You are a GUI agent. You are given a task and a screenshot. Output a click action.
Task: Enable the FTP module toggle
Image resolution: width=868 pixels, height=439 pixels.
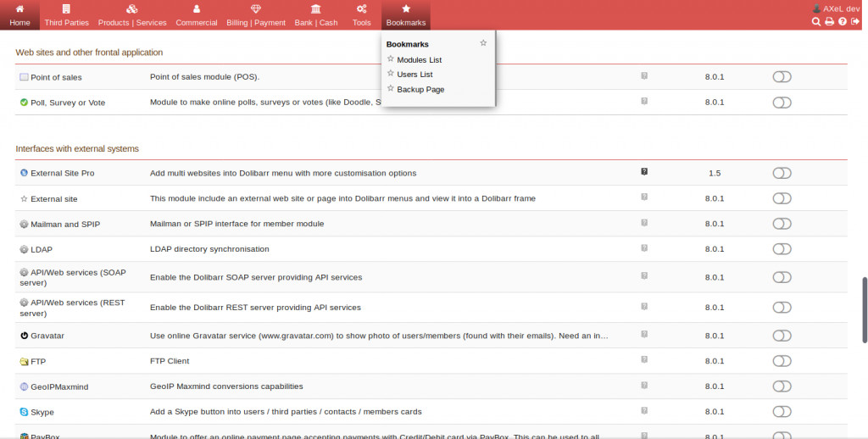(x=782, y=361)
